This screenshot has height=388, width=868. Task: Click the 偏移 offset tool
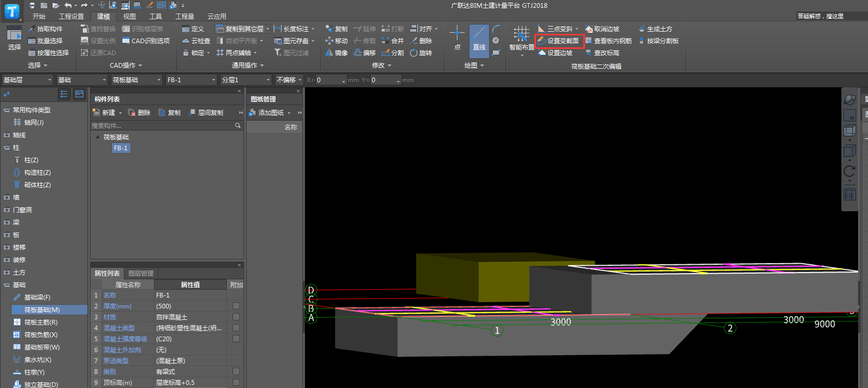pyautogui.click(x=365, y=53)
